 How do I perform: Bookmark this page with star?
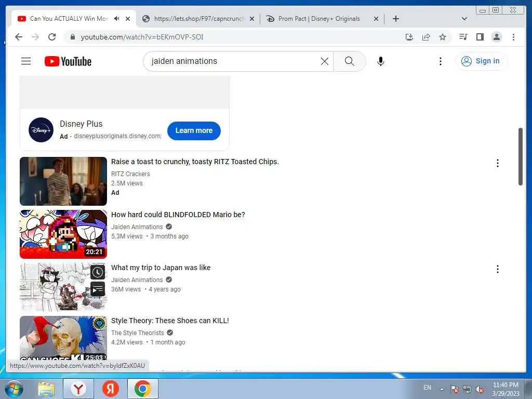443,37
